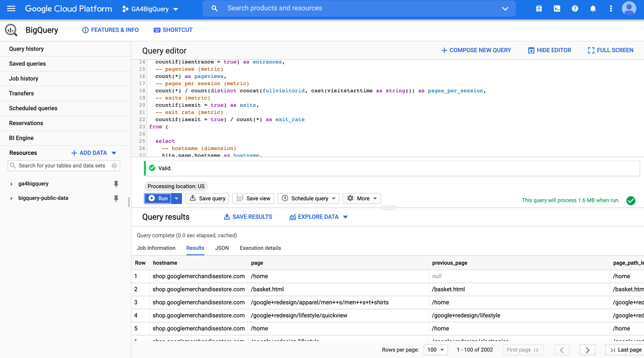The image size is (644, 358).
Task: Click the editor resize handle
Action: click(x=388, y=208)
